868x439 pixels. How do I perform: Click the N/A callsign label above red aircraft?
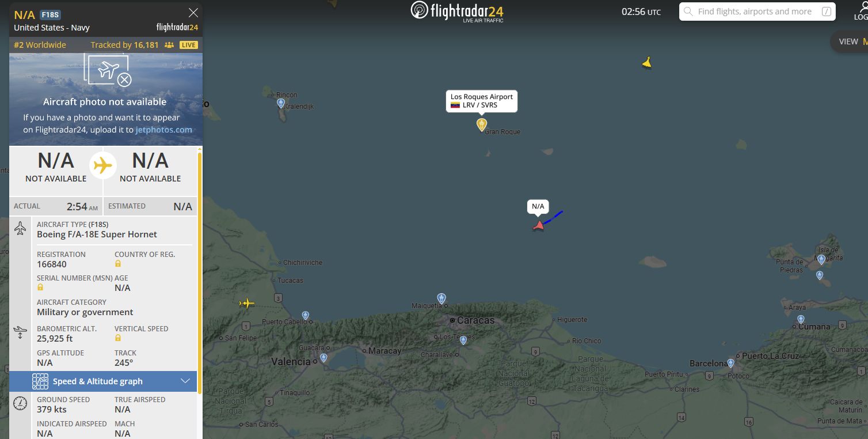[538, 206]
